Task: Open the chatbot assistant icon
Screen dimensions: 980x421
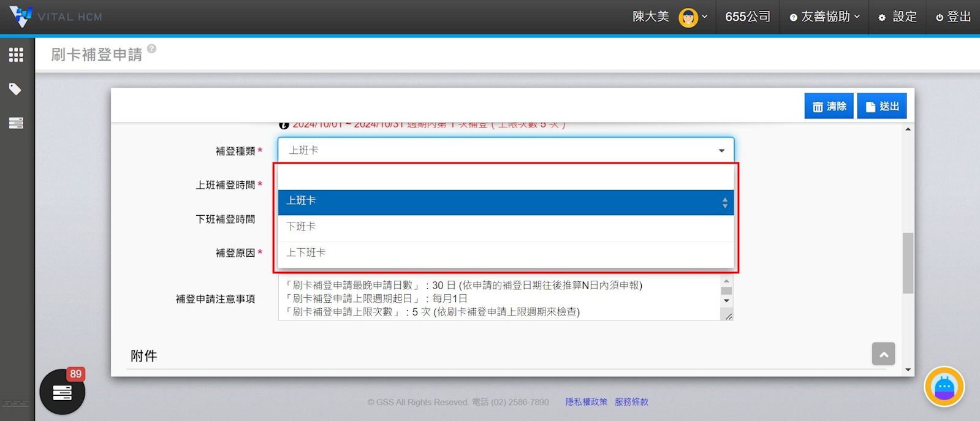Action: tap(944, 387)
